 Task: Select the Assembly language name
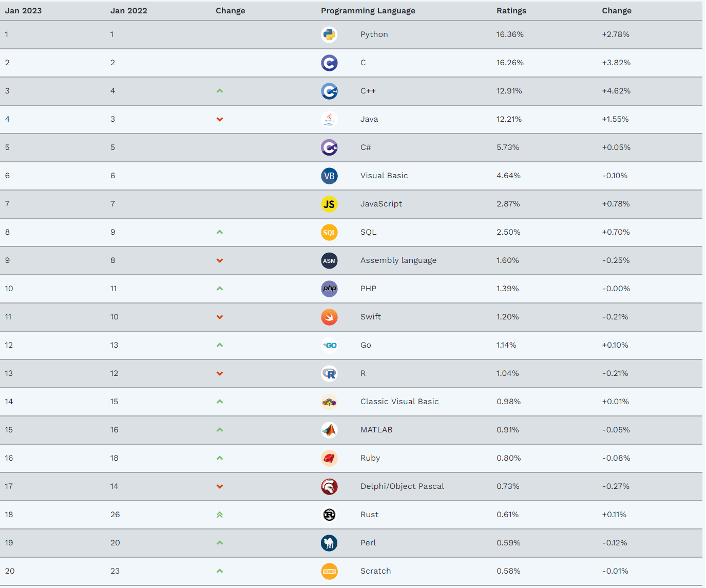tap(398, 260)
